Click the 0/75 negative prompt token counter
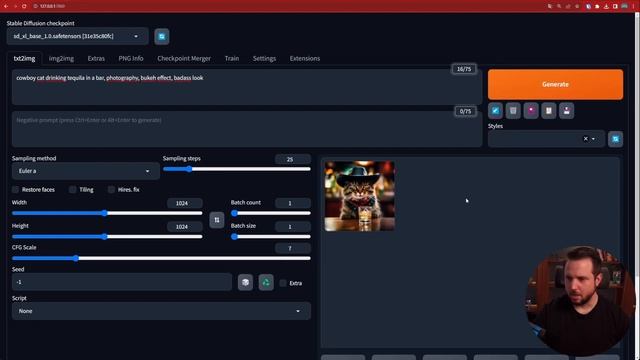640x360 pixels. pos(465,111)
